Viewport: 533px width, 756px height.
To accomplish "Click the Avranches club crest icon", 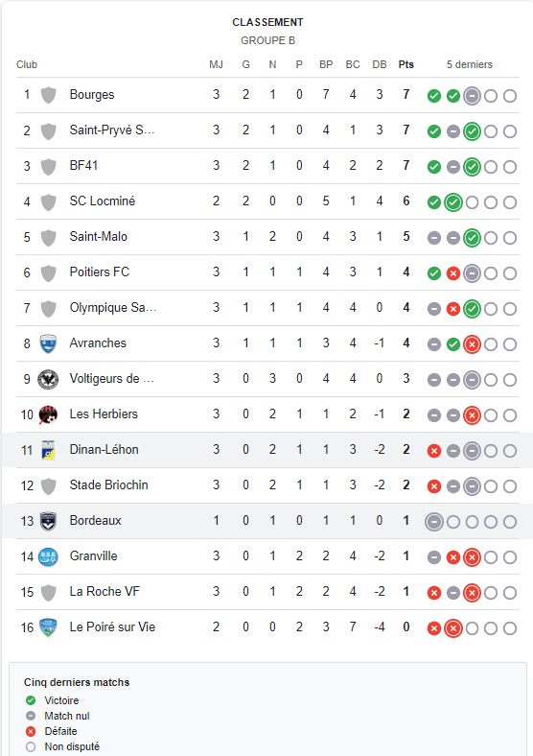I will (x=48, y=343).
